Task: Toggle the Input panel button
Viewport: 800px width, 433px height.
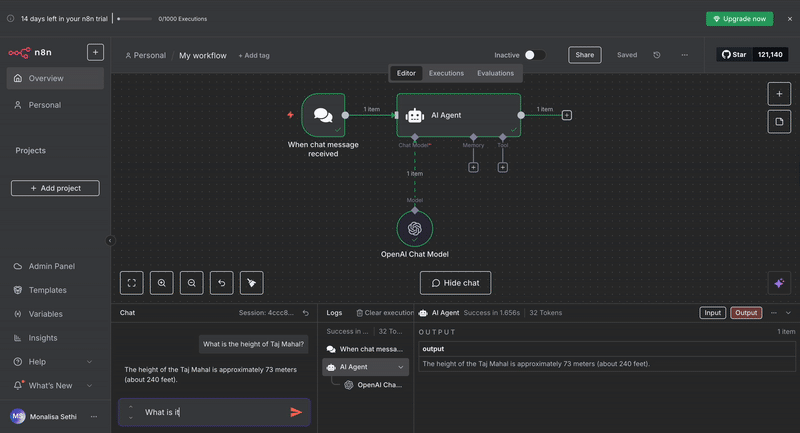Action: pos(712,313)
